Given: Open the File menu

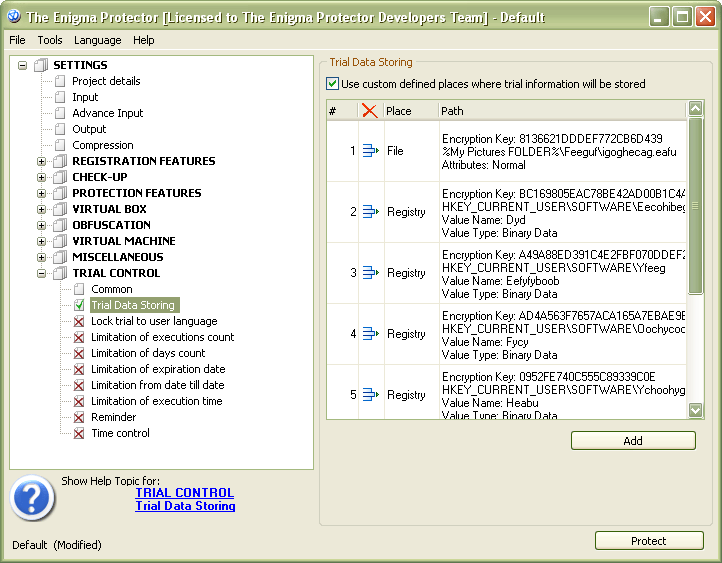Looking at the screenshot, I should pos(17,40).
